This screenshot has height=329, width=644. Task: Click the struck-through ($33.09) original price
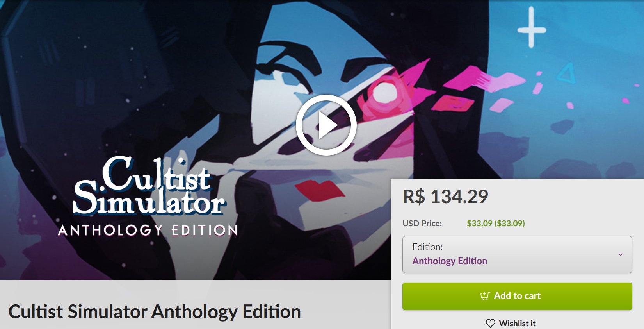click(x=510, y=223)
